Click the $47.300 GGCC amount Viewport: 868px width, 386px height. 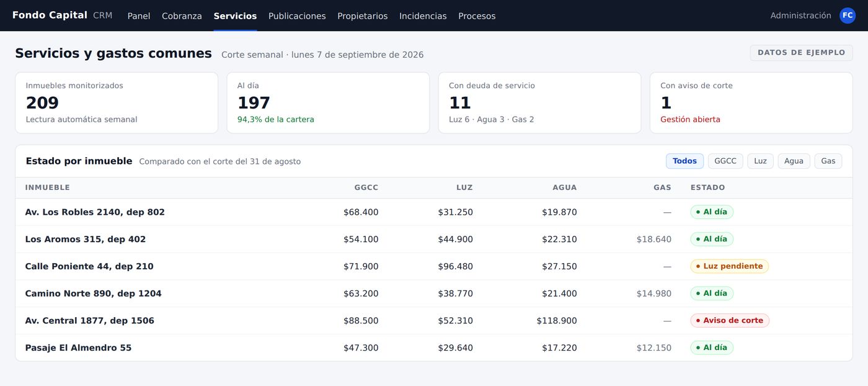pos(361,348)
